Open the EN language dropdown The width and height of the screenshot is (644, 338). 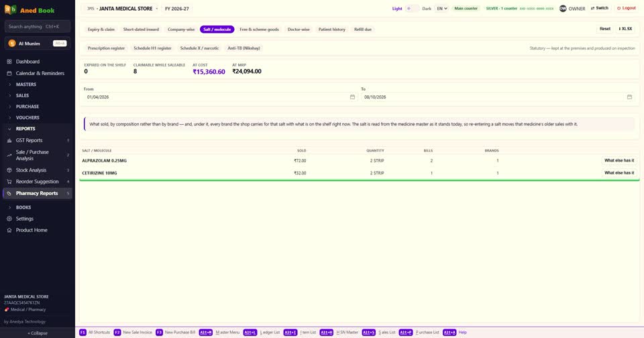coord(442,9)
